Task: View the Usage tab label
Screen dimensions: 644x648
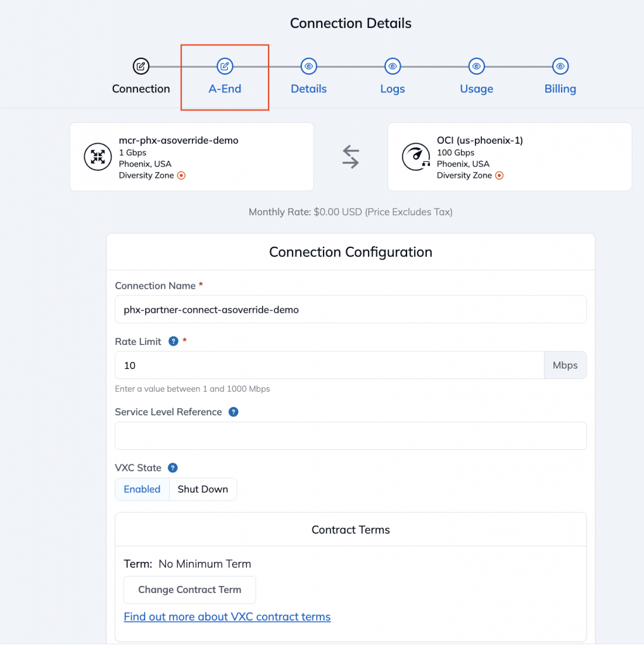Action: [x=476, y=89]
